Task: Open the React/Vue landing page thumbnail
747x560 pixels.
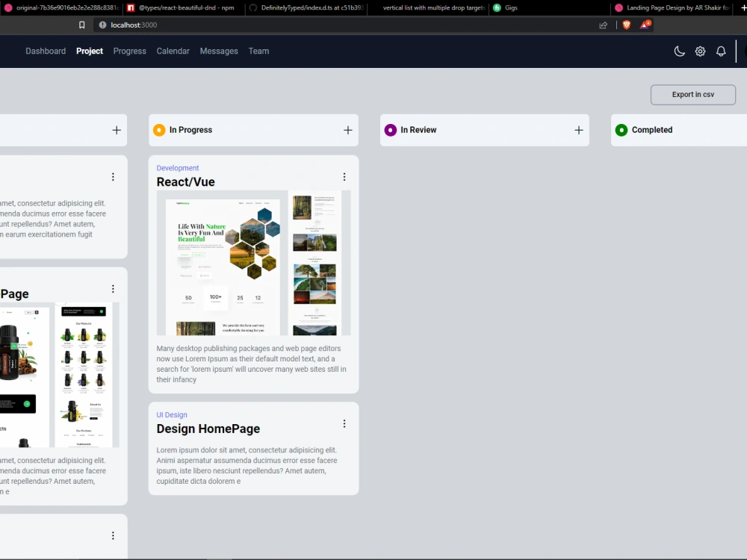Action: 253,263
